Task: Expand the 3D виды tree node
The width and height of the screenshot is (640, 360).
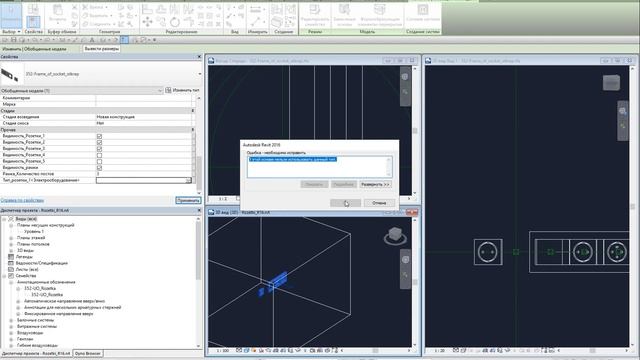Action: point(11,251)
